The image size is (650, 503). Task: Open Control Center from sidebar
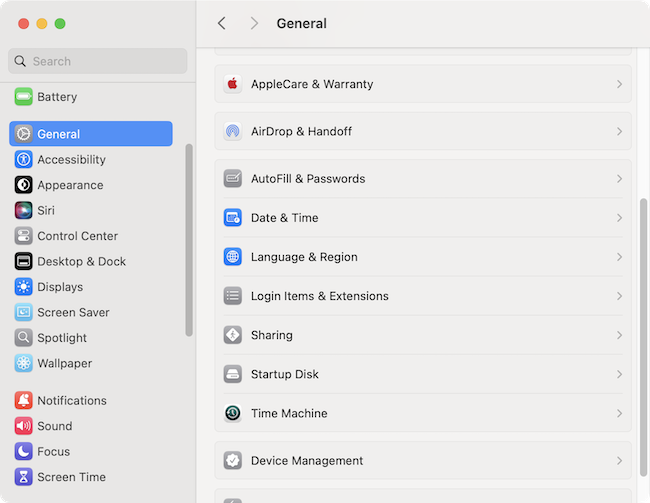coord(77,236)
